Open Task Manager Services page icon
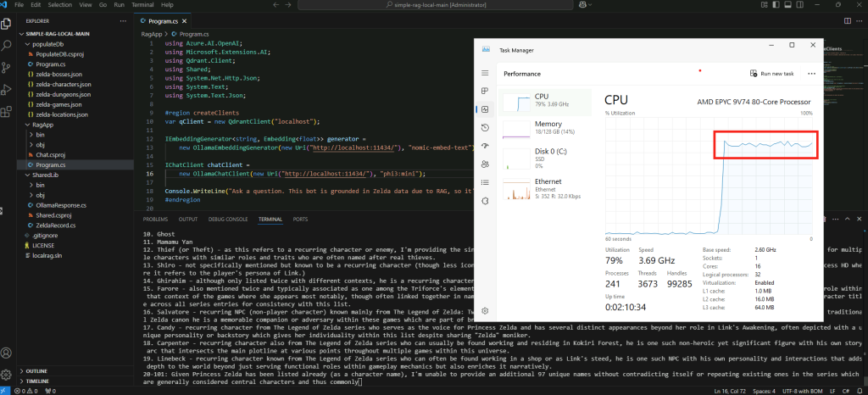The width and height of the screenshot is (868, 395). click(485, 201)
